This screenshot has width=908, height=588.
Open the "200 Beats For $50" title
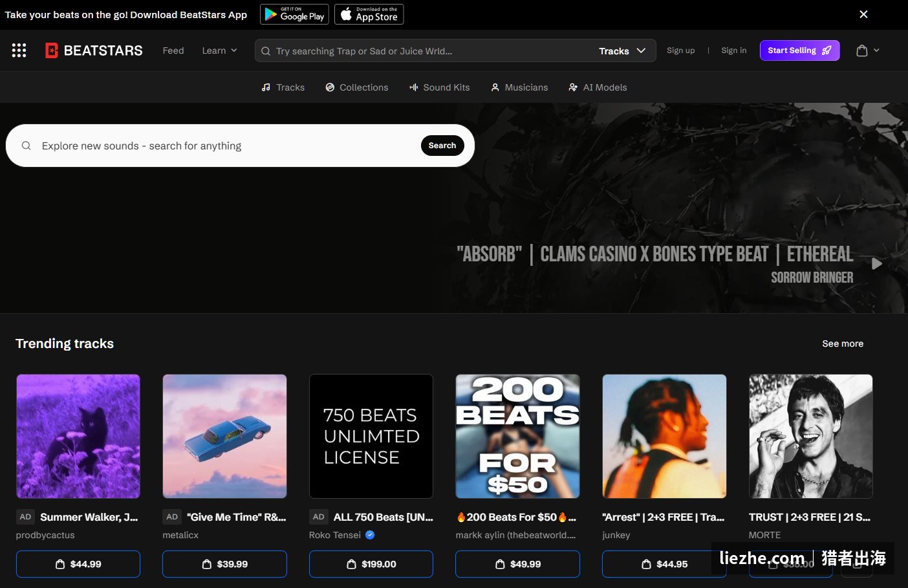[516, 517]
